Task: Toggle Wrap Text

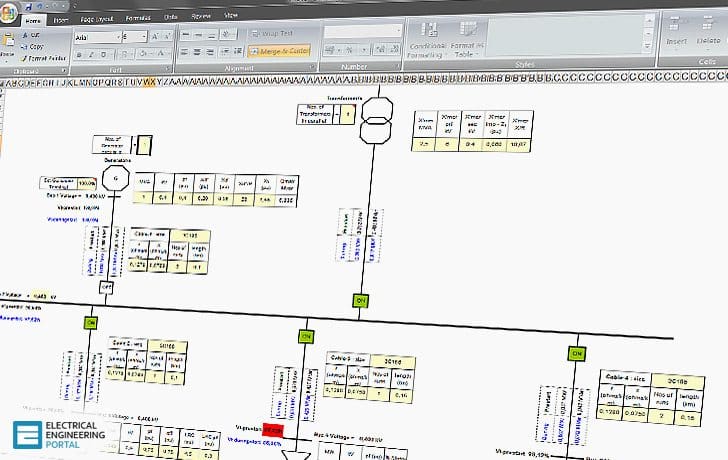Action: pos(273,33)
